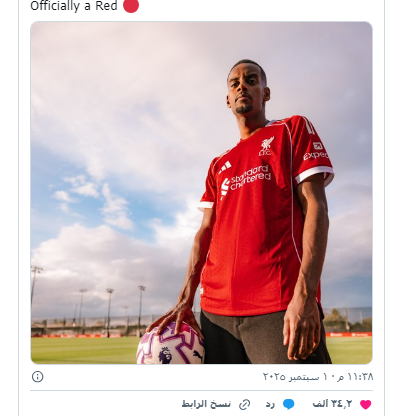The height and width of the screenshot is (416, 413).
Task: Select the رد reply label
Action: pos(270,404)
